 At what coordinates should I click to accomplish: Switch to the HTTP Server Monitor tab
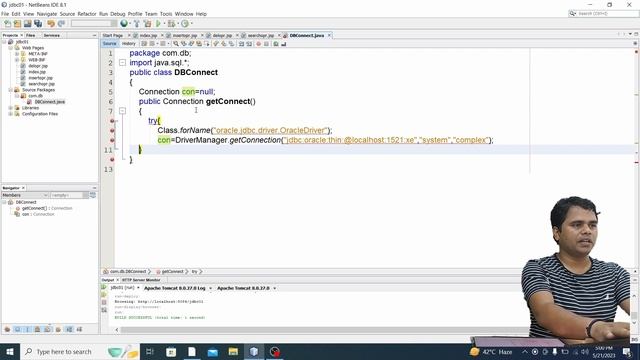141,280
